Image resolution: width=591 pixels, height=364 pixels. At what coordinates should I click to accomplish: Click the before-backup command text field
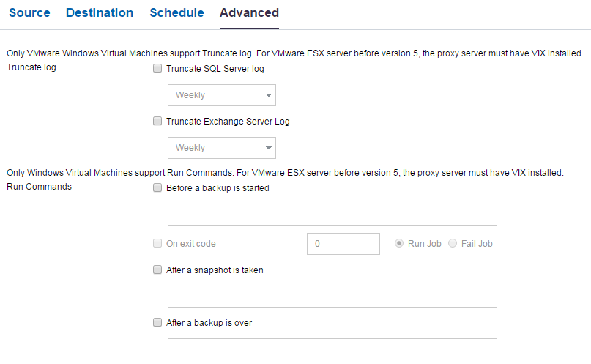point(332,215)
